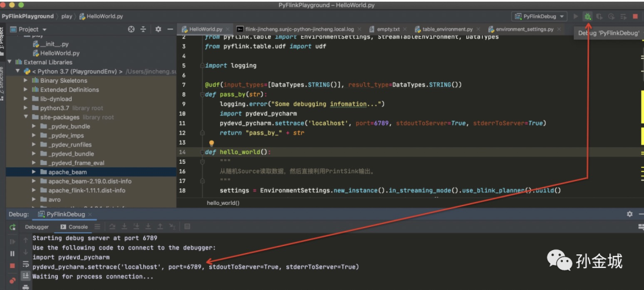This screenshot has width=644, height=290.
Task: Stop the debug session in Debug panel
Action: 13,266
